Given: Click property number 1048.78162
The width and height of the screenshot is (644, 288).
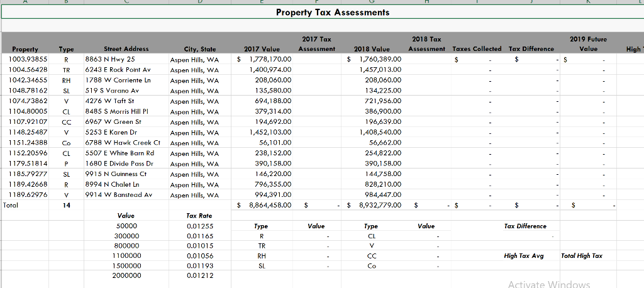Looking at the screenshot, I should [28, 91].
